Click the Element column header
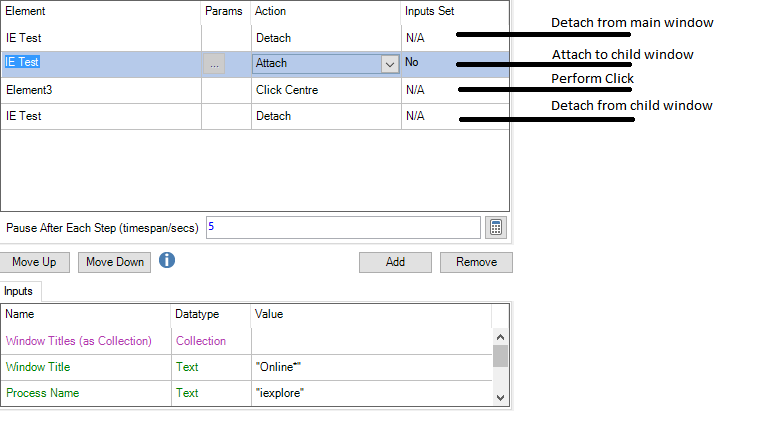Screen dimensions: 761x433 click(100, 10)
